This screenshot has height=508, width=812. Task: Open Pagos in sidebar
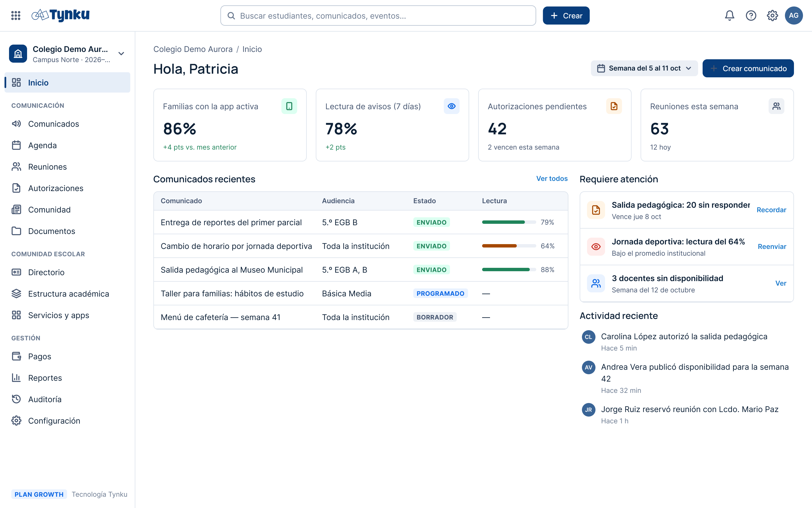coord(67,356)
